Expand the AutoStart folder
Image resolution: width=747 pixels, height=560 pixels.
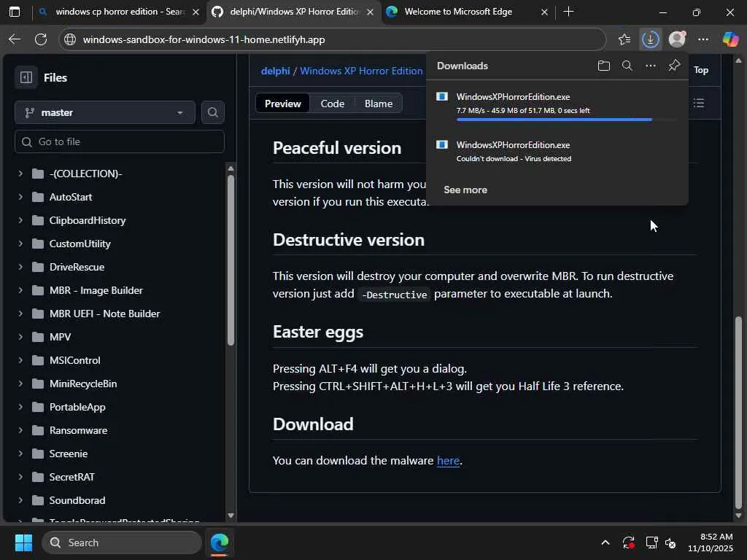coord(20,197)
